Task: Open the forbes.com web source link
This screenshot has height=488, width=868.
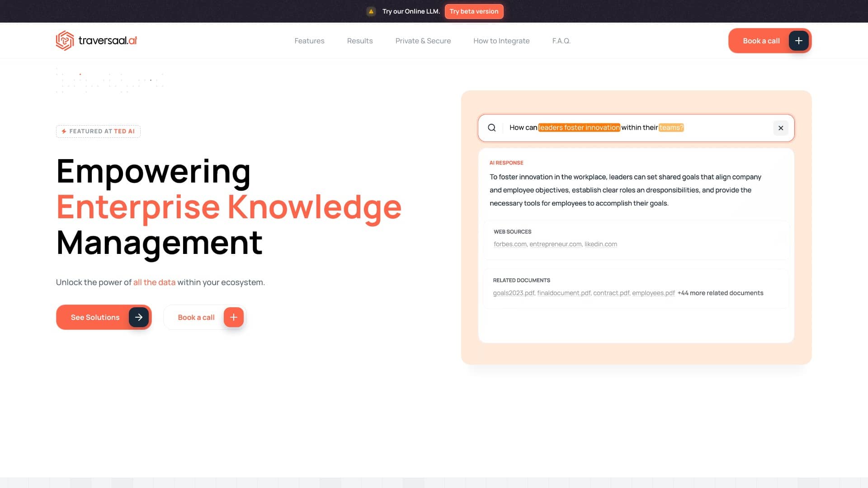Action: point(510,244)
